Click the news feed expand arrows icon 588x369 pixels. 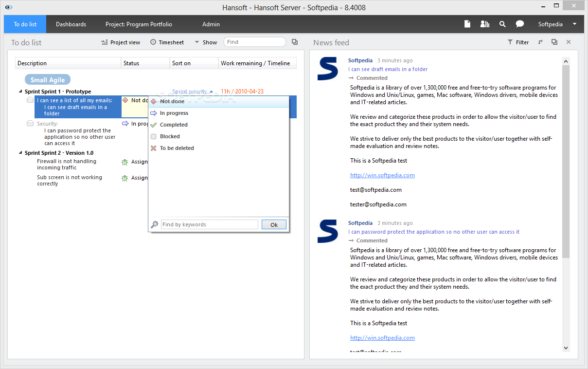click(x=540, y=42)
